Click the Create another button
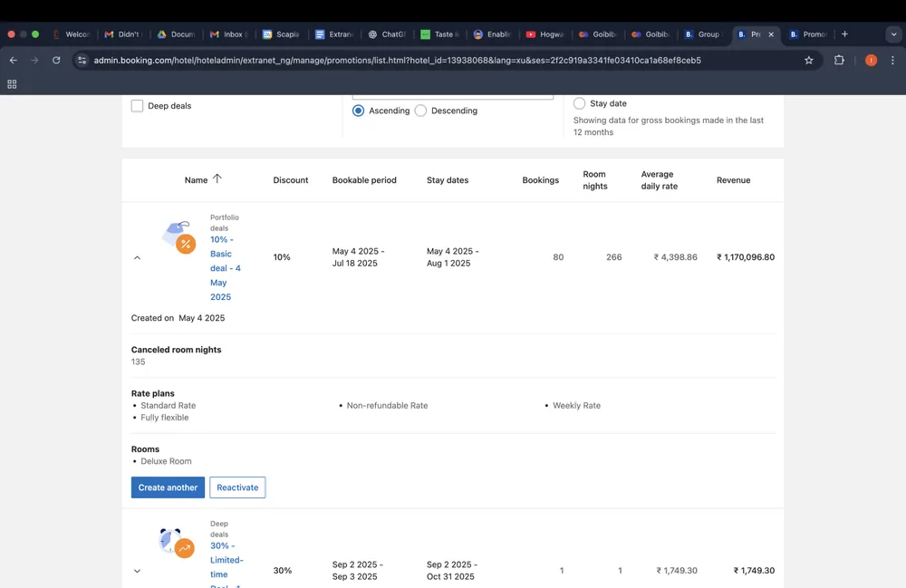Viewport: 906px width, 588px height. (x=168, y=487)
